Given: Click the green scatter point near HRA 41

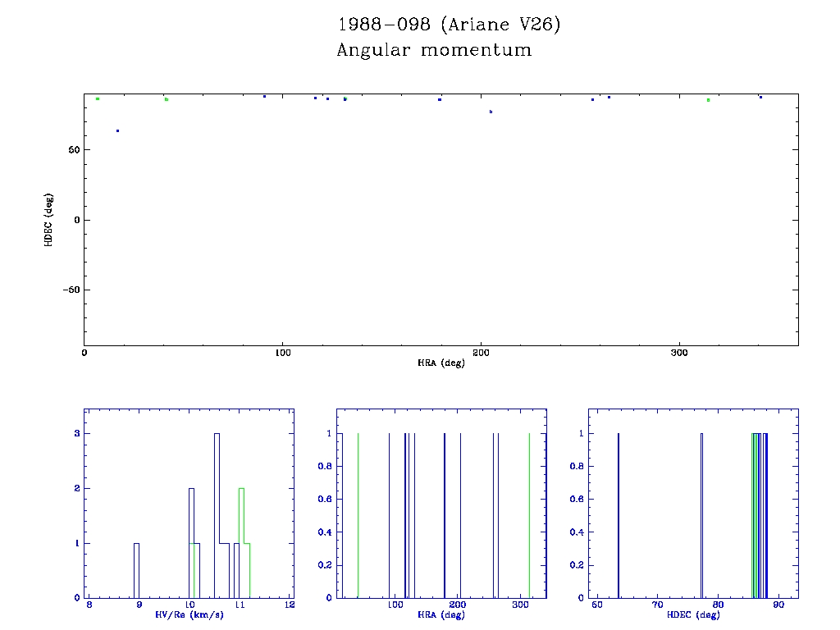Looking at the screenshot, I should point(167,99).
